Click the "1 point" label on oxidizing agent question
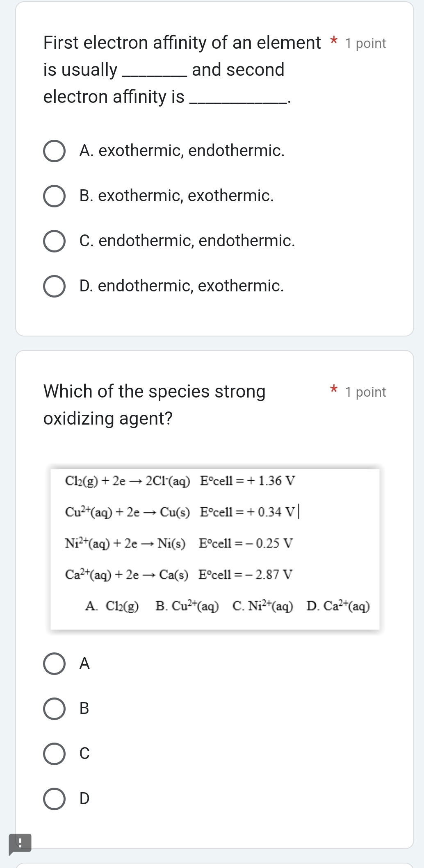Image resolution: width=424 pixels, height=868 pixels. (365, 392)
